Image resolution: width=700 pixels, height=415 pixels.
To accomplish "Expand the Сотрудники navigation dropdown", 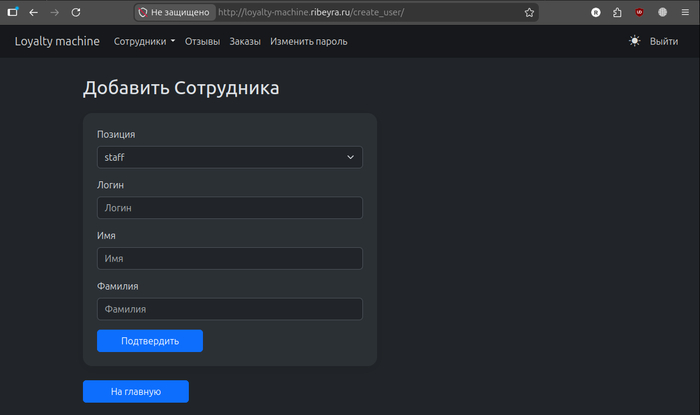I will 144,41.
